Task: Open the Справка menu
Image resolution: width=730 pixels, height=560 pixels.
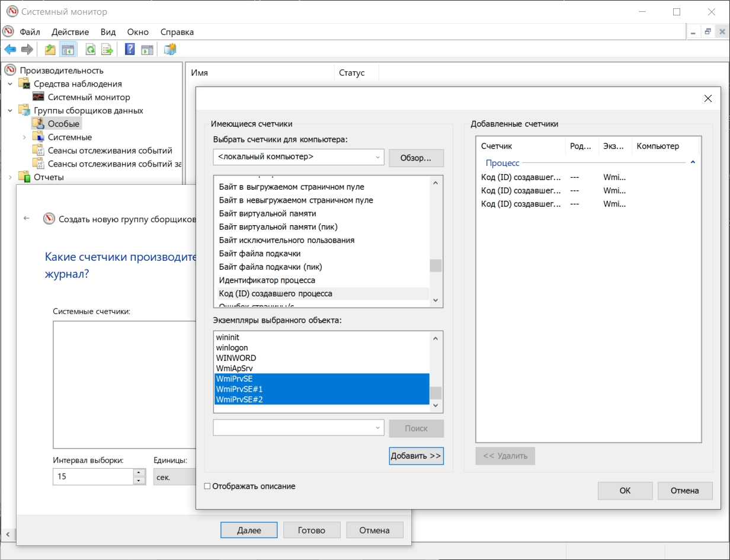Action: [177, 31]
